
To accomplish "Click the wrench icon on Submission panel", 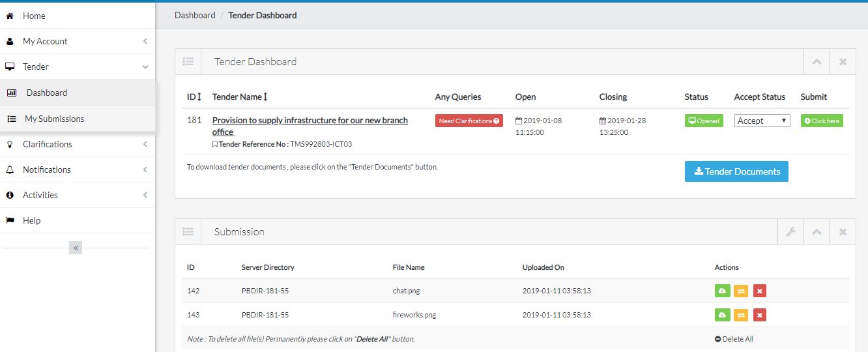I will 791,231.
